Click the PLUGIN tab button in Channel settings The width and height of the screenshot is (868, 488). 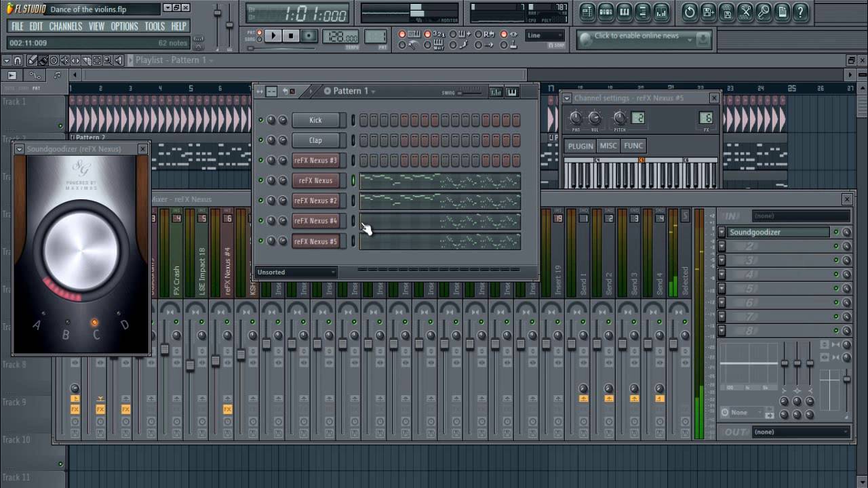click(580, 146)
